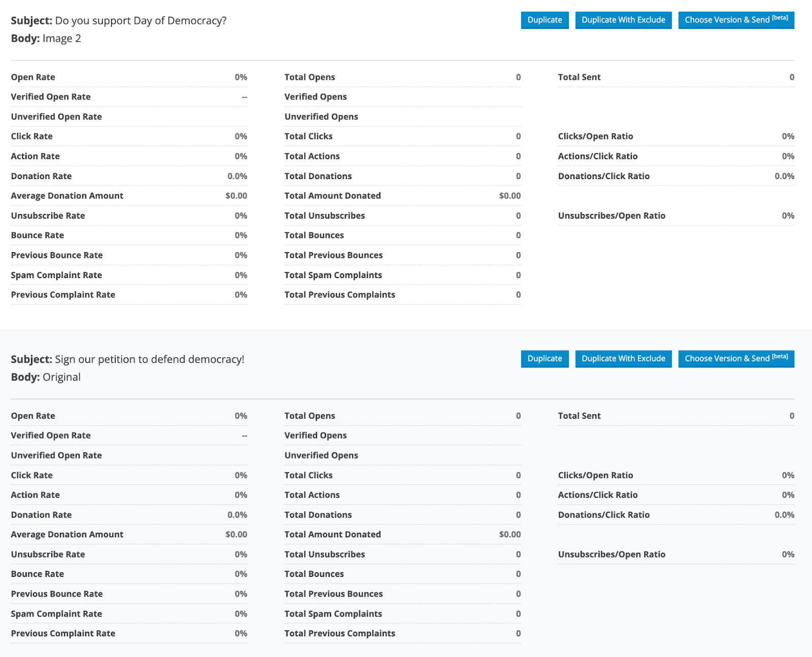Click Total Amount Donated in the petition stats
The height and width of the screenshot is (657, 812).
(332, 535)
